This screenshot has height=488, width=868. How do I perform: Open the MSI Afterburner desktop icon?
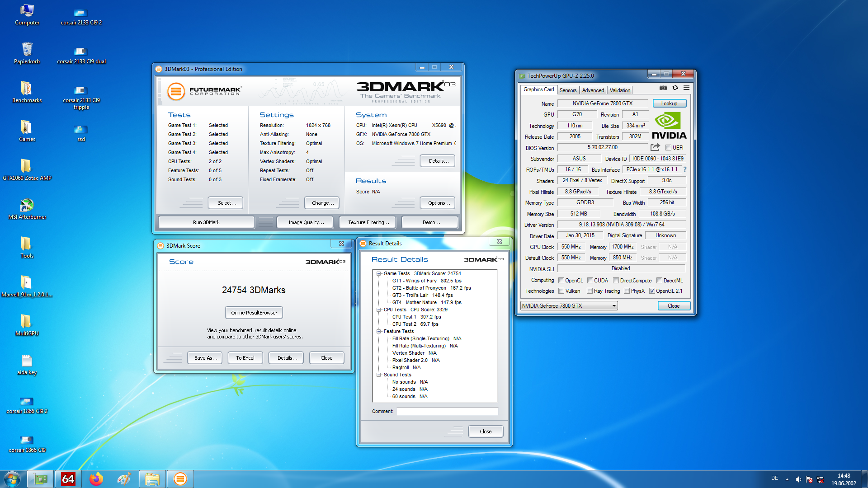pos(27,206)
